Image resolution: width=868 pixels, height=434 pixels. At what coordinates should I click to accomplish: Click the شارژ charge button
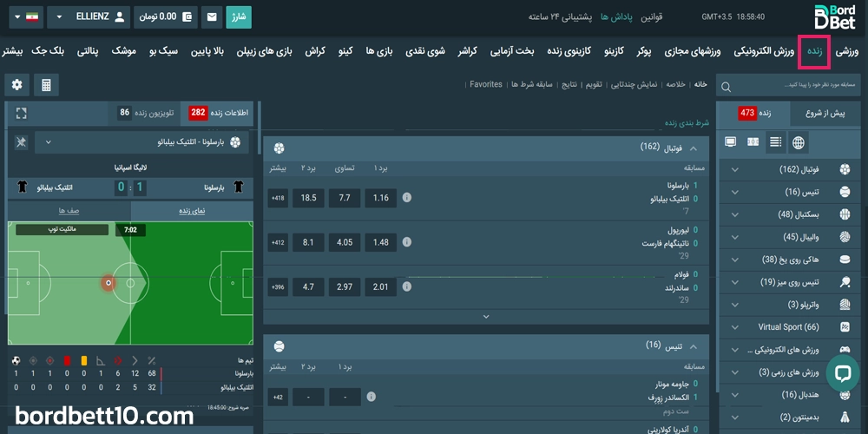click(239, 17)
